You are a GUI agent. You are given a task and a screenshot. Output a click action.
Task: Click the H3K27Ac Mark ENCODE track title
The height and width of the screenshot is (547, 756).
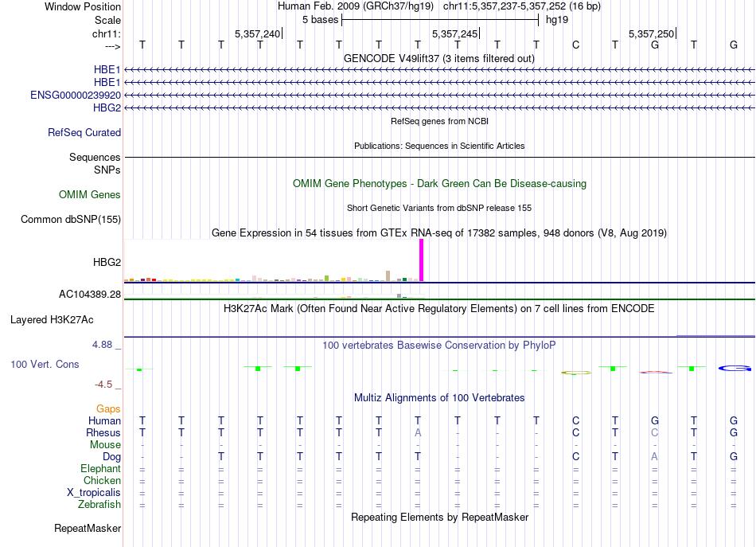[439, 309]
